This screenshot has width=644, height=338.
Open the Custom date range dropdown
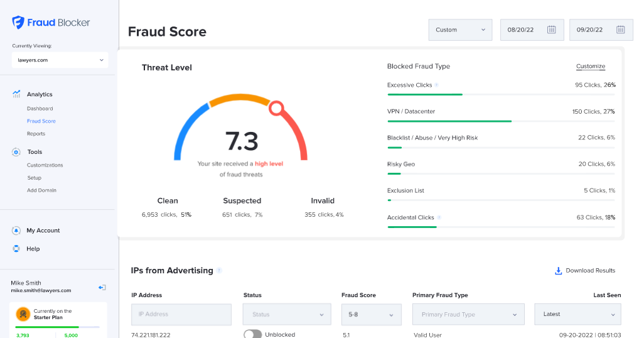(x=460, y=30)
